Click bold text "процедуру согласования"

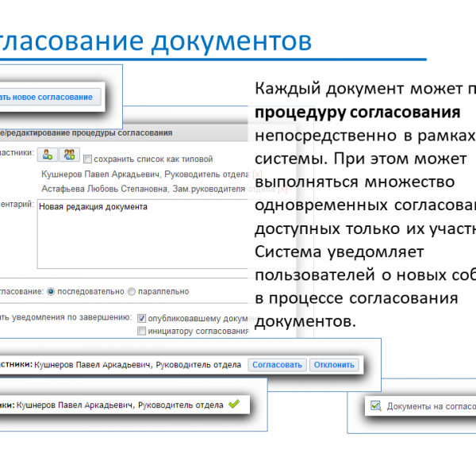[x=357, y=112]
